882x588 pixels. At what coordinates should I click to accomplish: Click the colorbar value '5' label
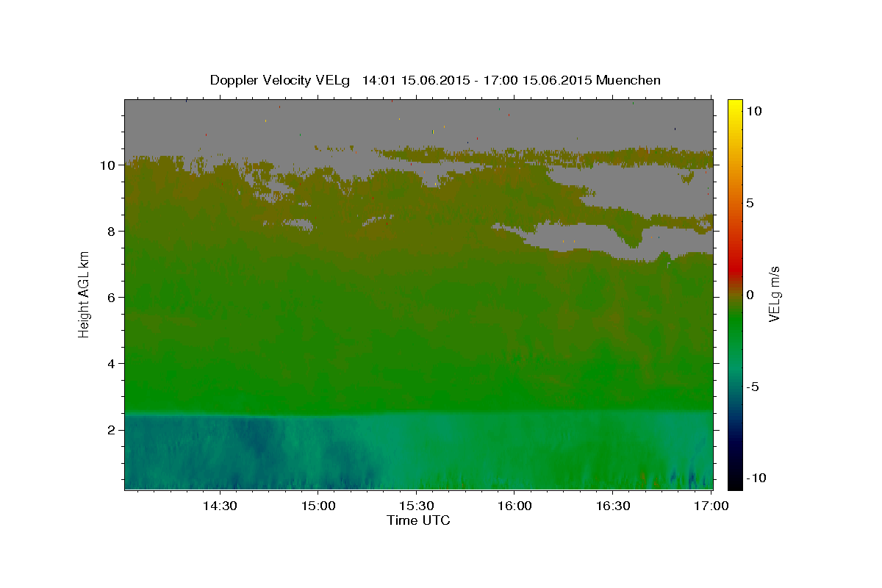coord(750,203)
